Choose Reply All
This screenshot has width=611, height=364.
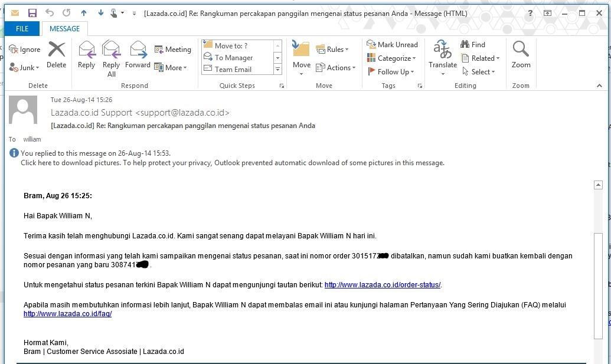(x=111, y=59)
